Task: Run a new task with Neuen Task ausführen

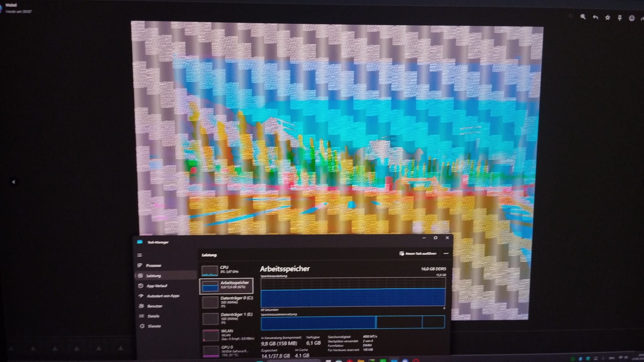Action: pos(418,254)
